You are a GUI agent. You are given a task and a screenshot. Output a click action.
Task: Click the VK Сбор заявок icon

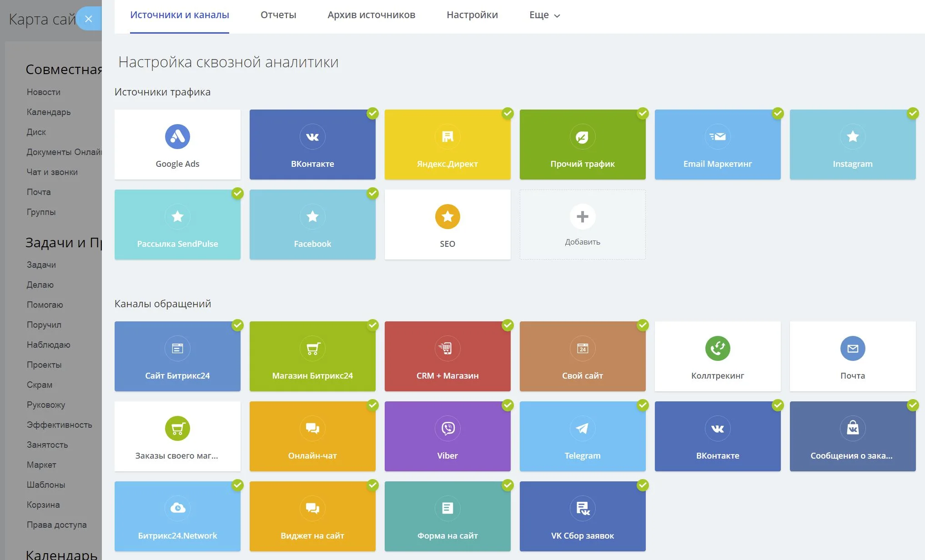582,508
